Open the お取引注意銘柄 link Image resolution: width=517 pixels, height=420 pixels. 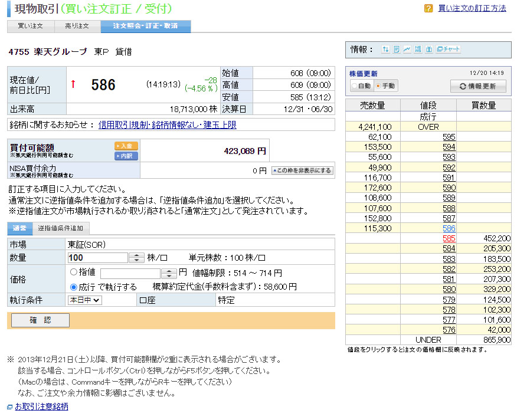(x=41, y=406)
